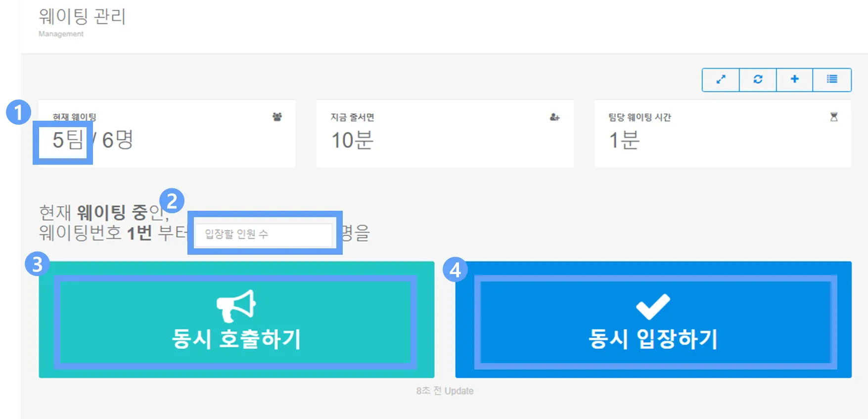Image resolution: width=868 pixels, height=419 pixels.
Task: Click the 6명 waiting people count
Action: point(117,140)
